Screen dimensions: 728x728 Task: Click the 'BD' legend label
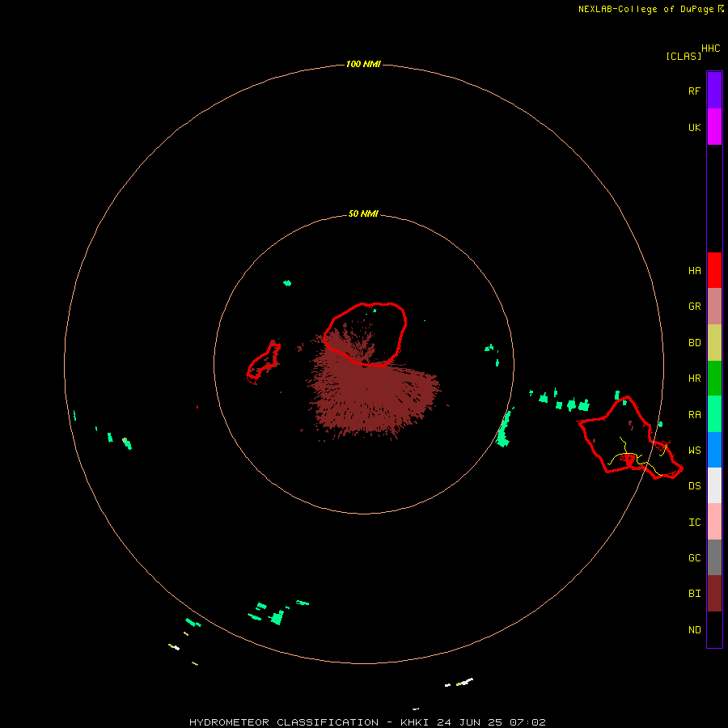pos(694,343)
